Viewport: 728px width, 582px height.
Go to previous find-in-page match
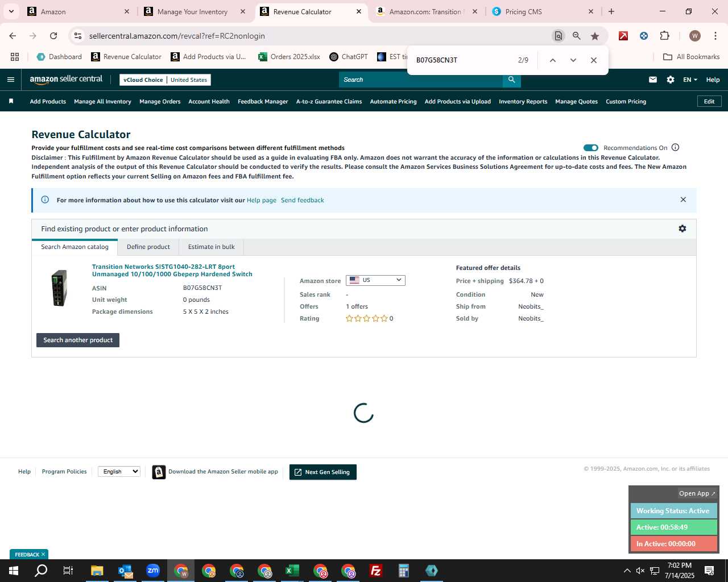coord(552,60)
